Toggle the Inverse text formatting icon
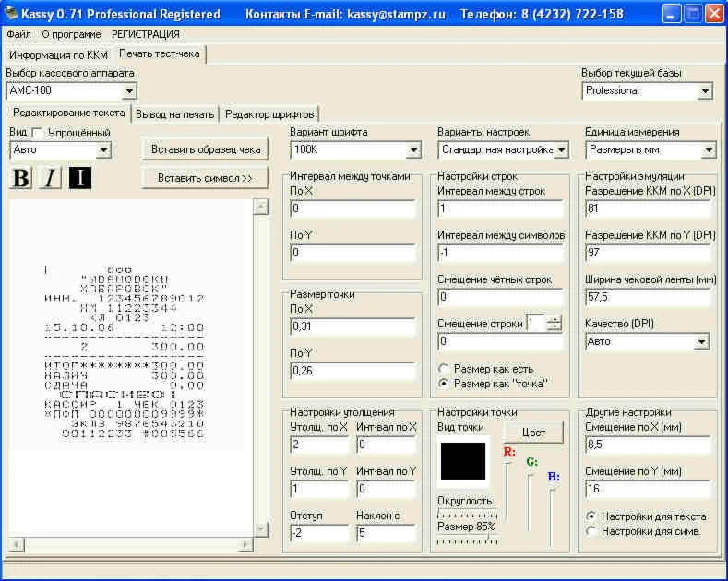728x581 pixels. click(x=79, y=178)
